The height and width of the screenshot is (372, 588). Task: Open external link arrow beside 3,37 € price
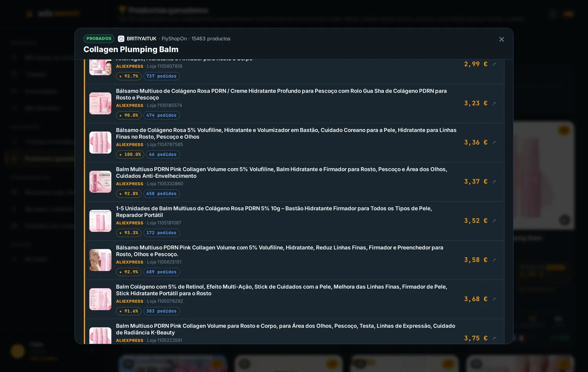pyautogui.click(x=494, y=182)
